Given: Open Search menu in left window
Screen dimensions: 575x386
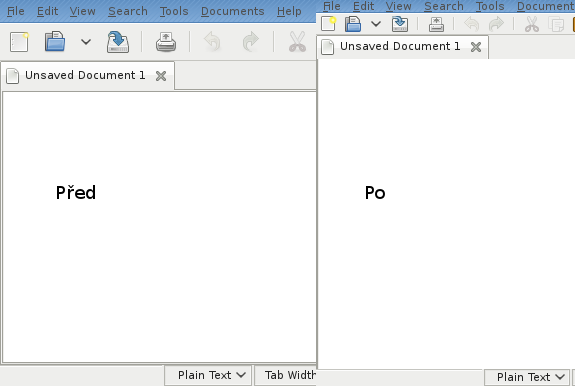Looking at the screenshot, I should (x=128, y=11).
